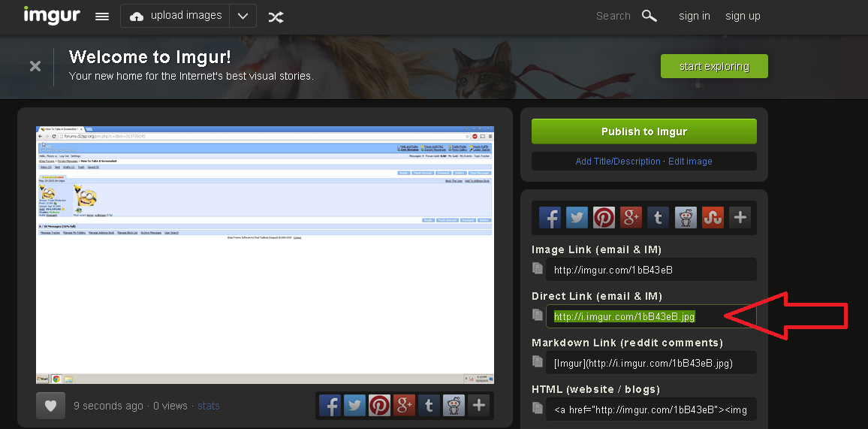This screenshot has height=429, width=868.
Task: Click the Image Link URL field
Action: pos(651,270)
